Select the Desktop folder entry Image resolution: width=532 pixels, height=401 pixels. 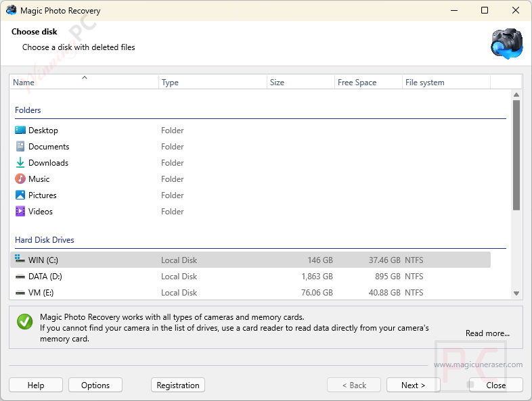tap(250, 130)
